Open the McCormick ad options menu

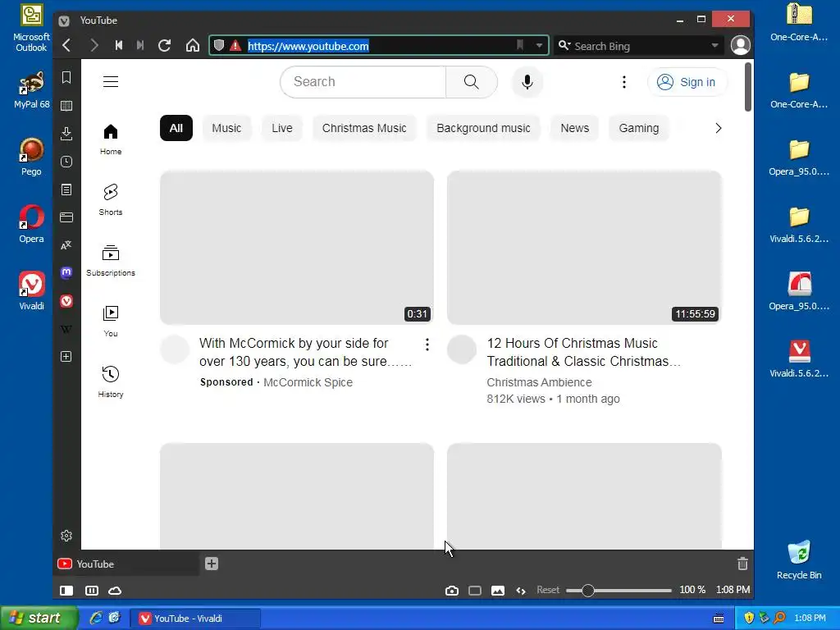(427, 345)
